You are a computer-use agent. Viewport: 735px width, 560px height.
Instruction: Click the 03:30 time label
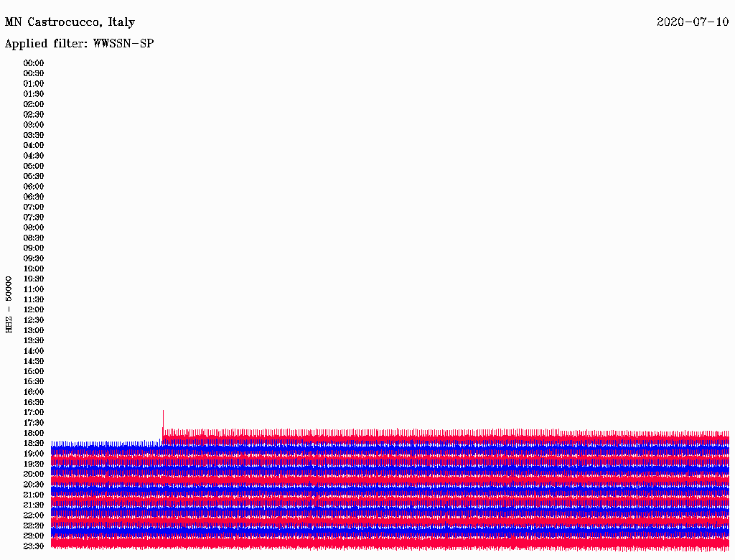point(34,135)
